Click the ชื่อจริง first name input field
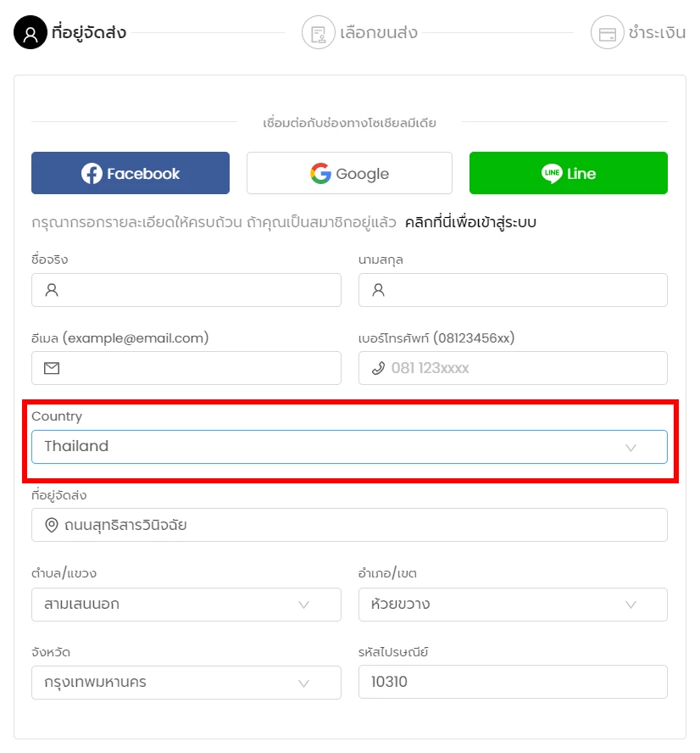Screen dimensions: 700x753 tap(186, 290)
